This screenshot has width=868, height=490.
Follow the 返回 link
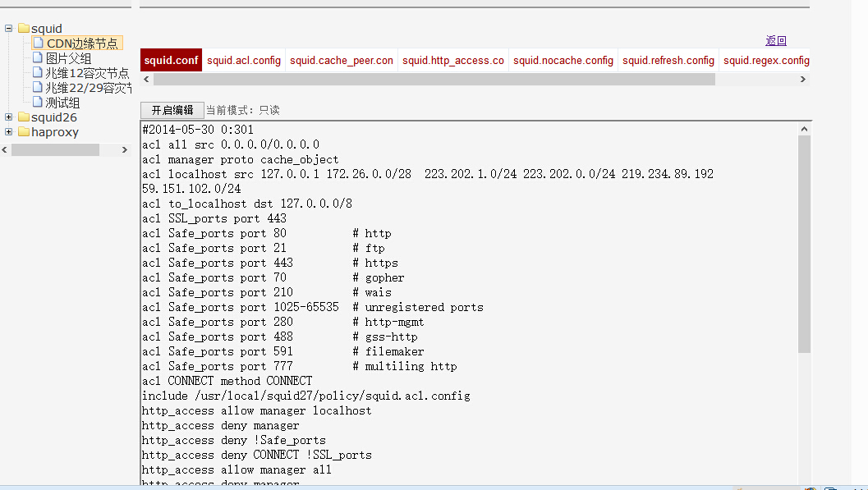point(776,40)
